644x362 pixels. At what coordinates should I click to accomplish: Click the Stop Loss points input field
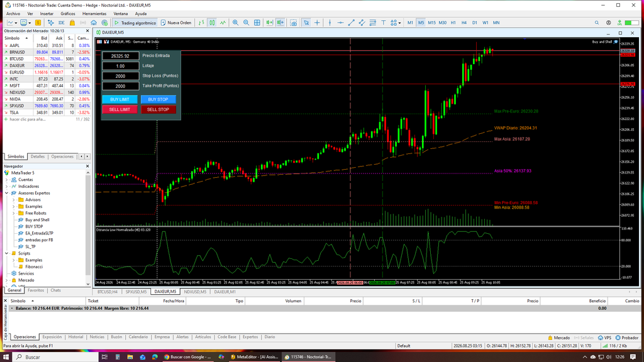(120, 76)
